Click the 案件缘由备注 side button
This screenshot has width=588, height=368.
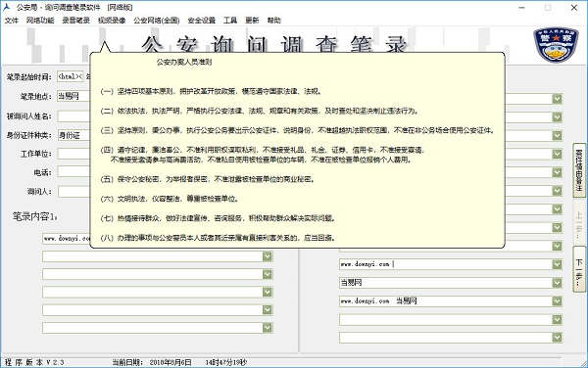point(579,170)
